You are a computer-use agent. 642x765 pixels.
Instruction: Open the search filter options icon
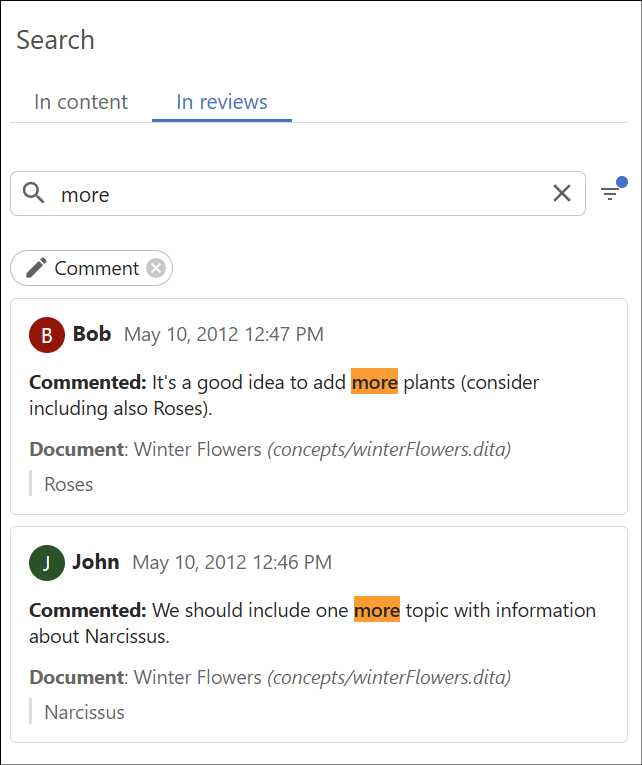pyautogui.click(x=610, y=193)
